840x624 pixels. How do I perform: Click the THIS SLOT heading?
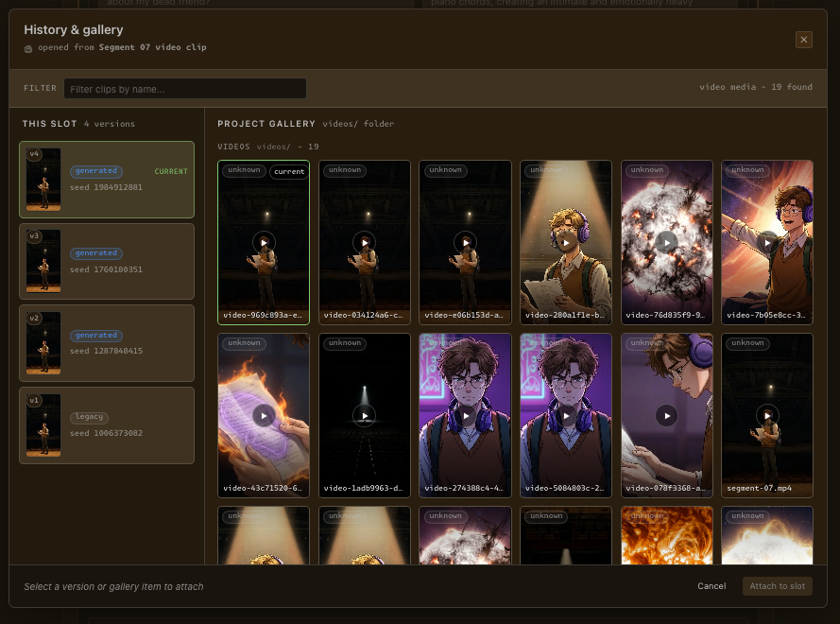(50, 124)
